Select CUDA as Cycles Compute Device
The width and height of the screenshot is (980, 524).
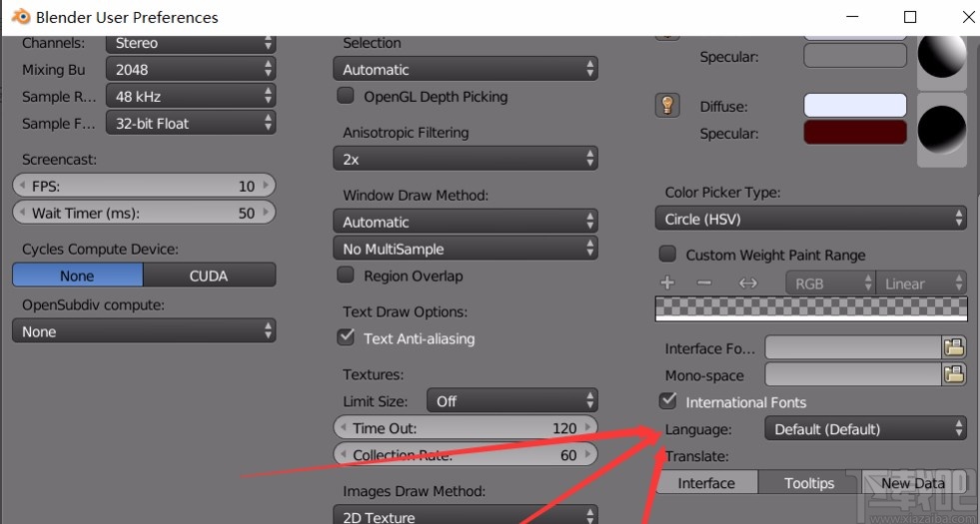210,275
